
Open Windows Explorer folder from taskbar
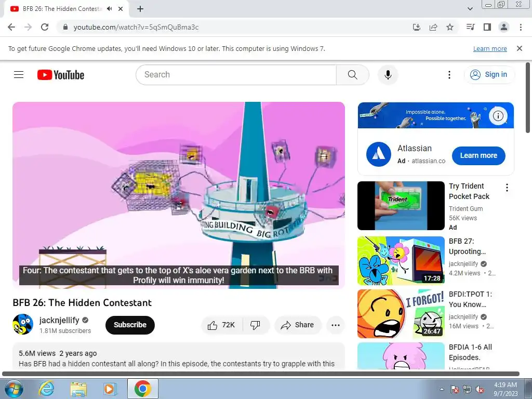(x=78, y=389)
